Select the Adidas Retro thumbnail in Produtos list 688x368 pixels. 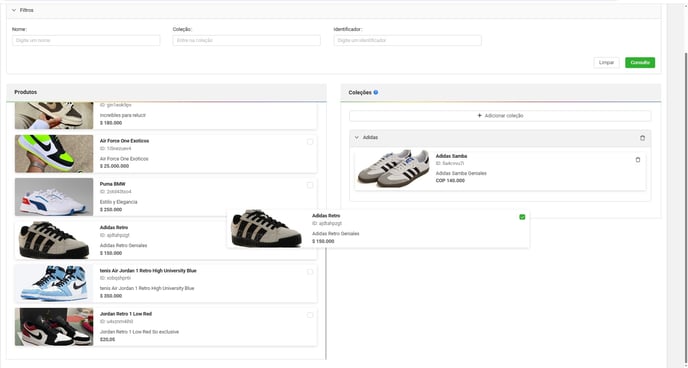pyautogui.click(x=54, y=240)
